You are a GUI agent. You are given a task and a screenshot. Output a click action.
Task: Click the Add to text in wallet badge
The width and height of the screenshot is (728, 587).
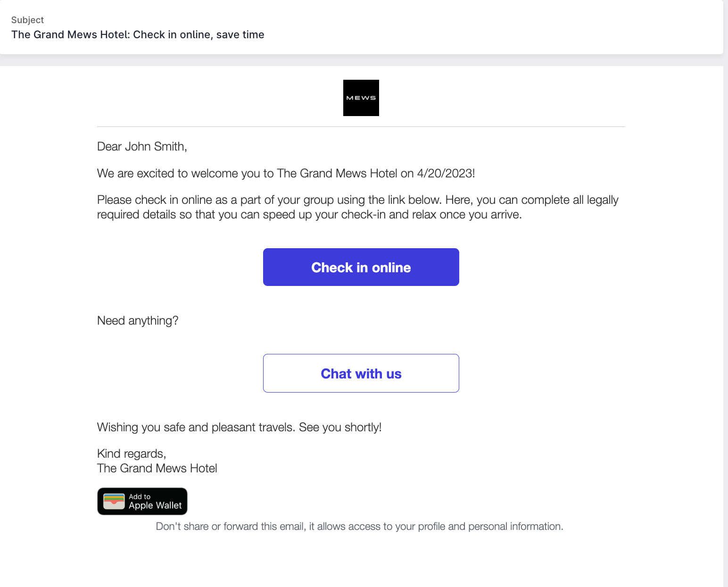tap(140, 496)
